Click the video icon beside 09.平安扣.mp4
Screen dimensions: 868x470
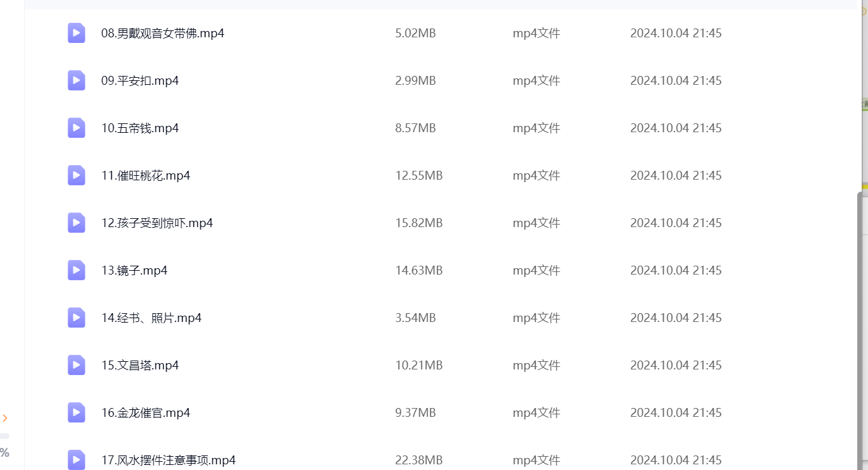[x=76, y=80]
